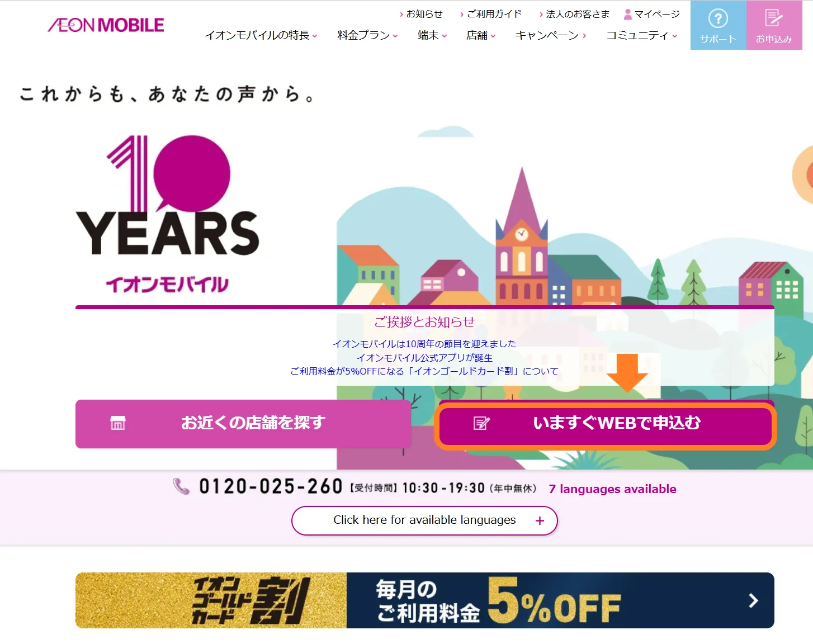
Task: Click the 10 YEARS イオンモバイル hero image
Action: 168,214
